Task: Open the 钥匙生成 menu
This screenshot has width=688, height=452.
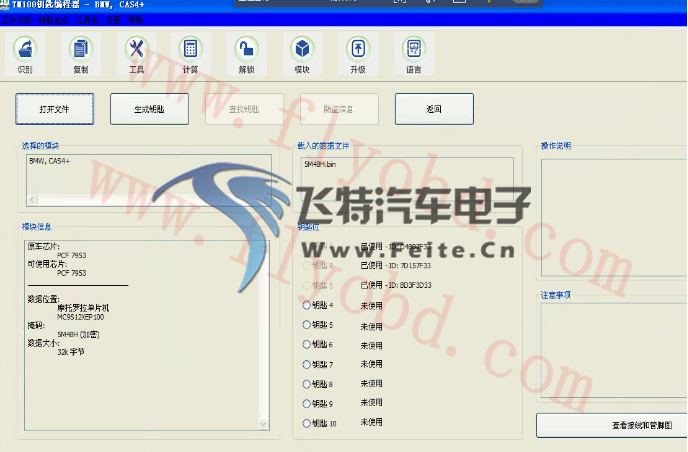Action: [54, 20]
